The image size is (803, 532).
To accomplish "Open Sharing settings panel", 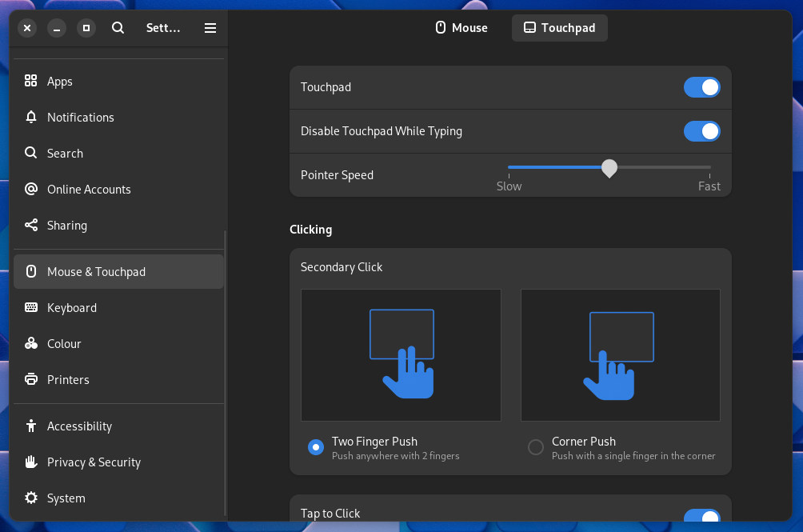I will 119,226.
